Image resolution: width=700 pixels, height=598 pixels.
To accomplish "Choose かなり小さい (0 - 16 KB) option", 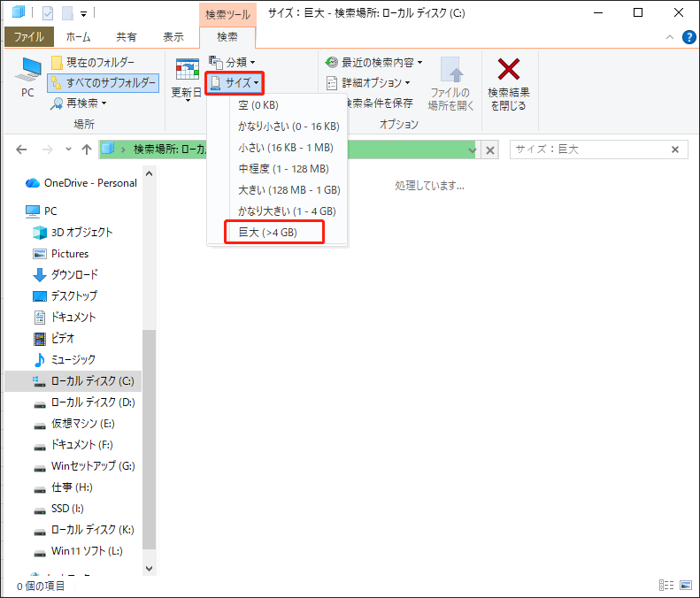I will click(x=288, y=126).
